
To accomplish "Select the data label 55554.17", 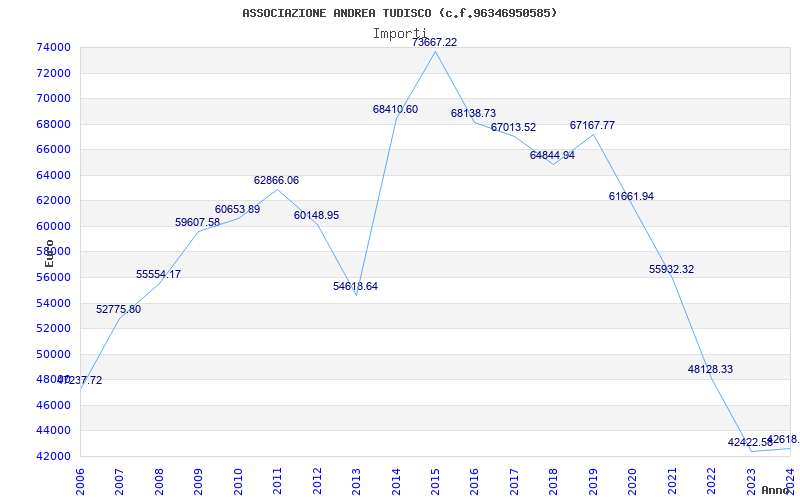I will [x=158, y=274].
